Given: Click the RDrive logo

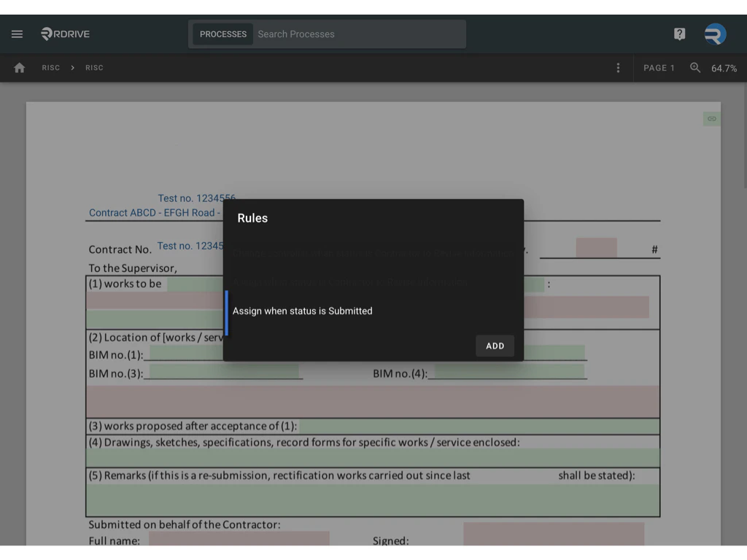Looking at the screenshot, I should point(65,34).
